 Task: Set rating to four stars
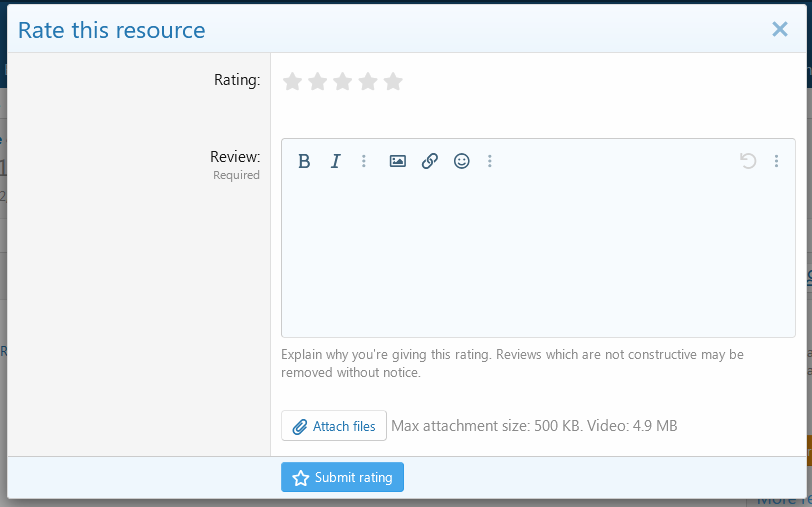coord(368,81)
